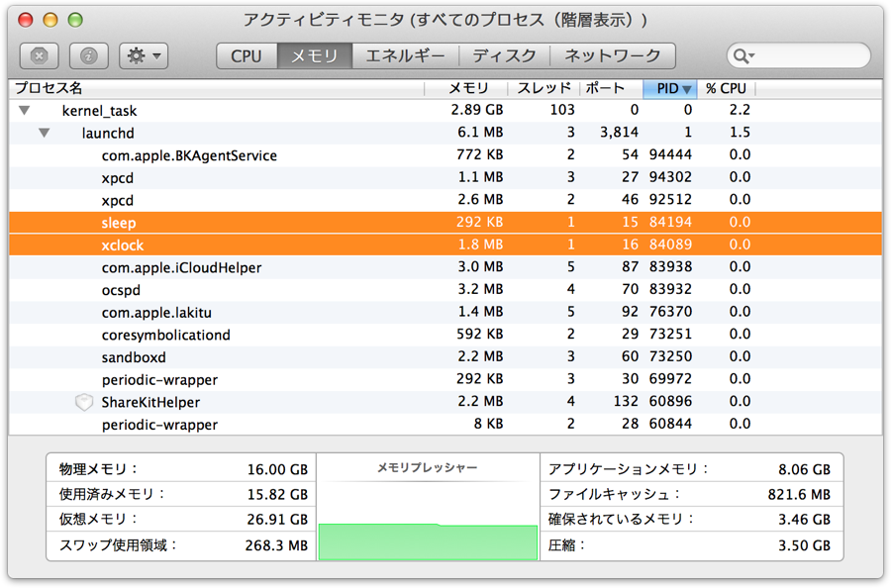Image resolution: width=891 pixels, height=588 pixels.
Task: Click スワップ使用領域 value 268.3 MB
Action: pyautogui.click(x=276, y=545)
